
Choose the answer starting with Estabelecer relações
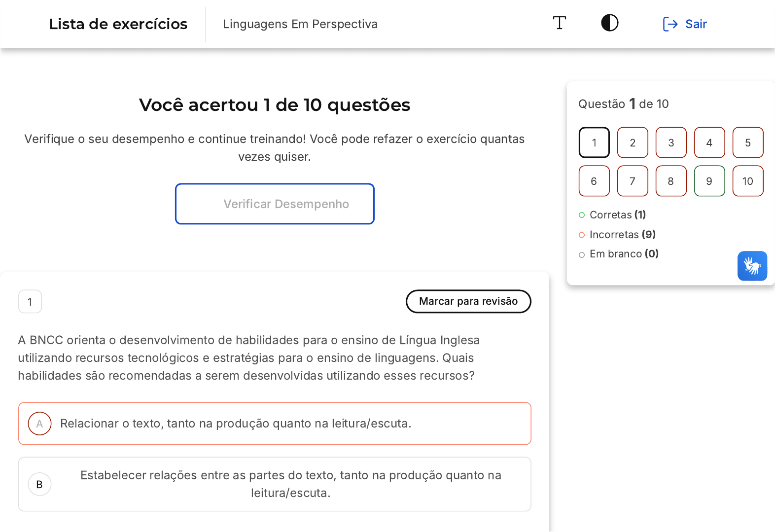coord(290,484)
